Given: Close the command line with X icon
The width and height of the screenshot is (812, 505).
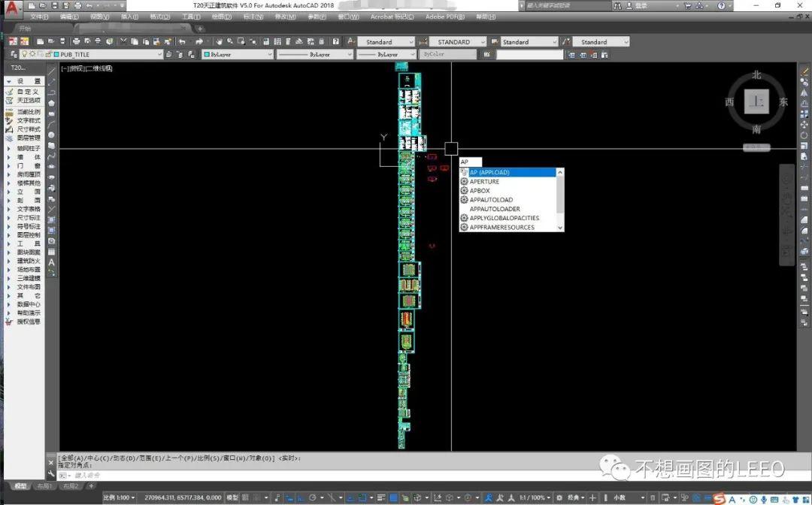Looking at the screenshot, I should tap(51, 463).
